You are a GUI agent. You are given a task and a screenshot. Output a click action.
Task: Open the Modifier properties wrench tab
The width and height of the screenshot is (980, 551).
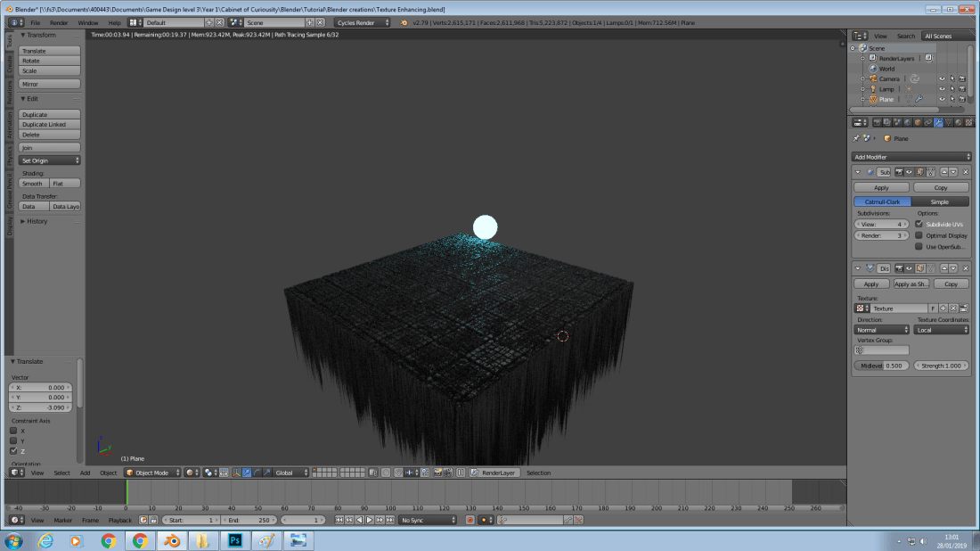[x=938, y=122]
